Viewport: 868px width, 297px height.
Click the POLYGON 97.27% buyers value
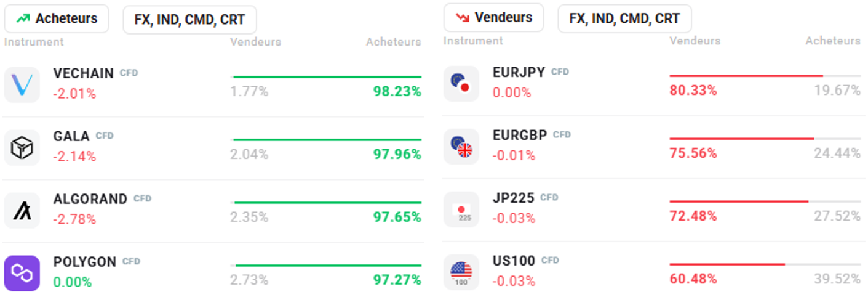tap(397, 280)
